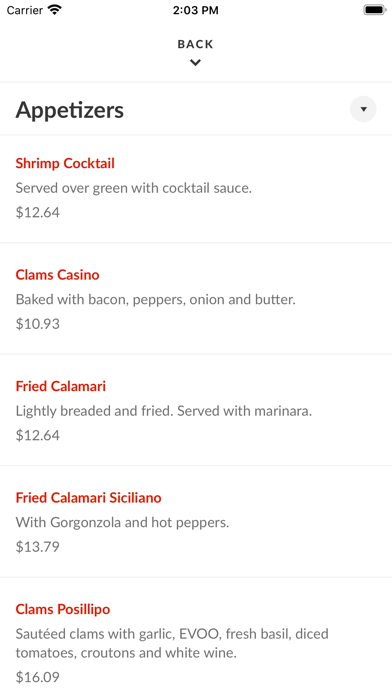Click the Fried Calamari description line
The height and width of the screenshot is (696, 392).
pyautogui.click(x=164, y=411)
